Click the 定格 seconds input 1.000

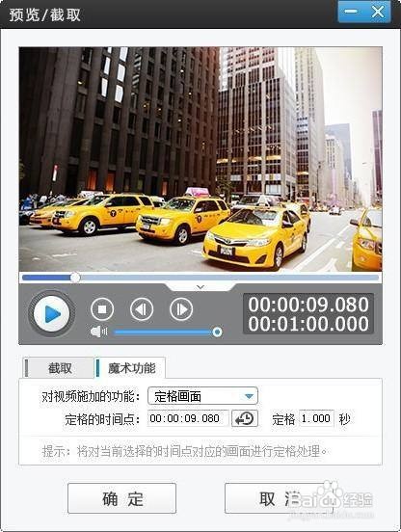pos(316,418)
